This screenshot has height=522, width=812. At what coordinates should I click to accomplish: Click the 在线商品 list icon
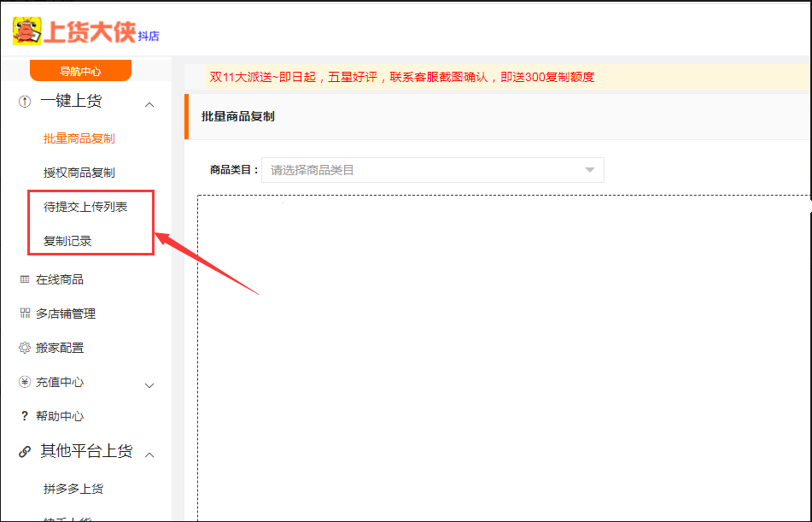[25, 279]
